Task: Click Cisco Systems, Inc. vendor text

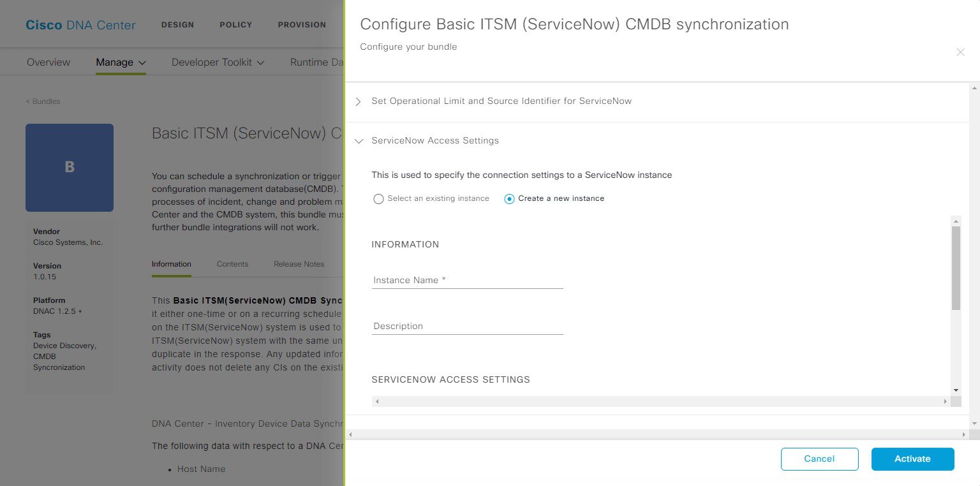Action: [x=68, y=243]
